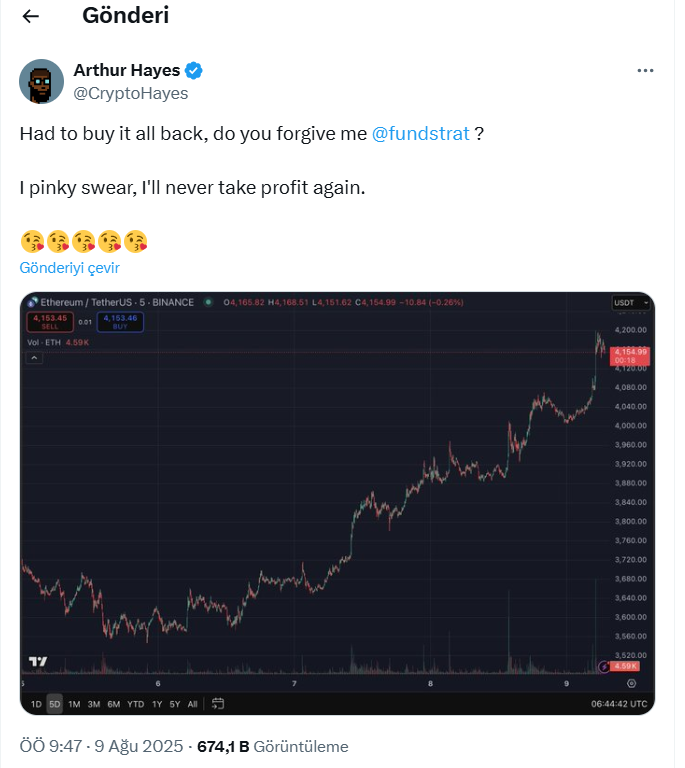The image size is (685, 768).
Task: Show the All time range
Action: (192, 704)
